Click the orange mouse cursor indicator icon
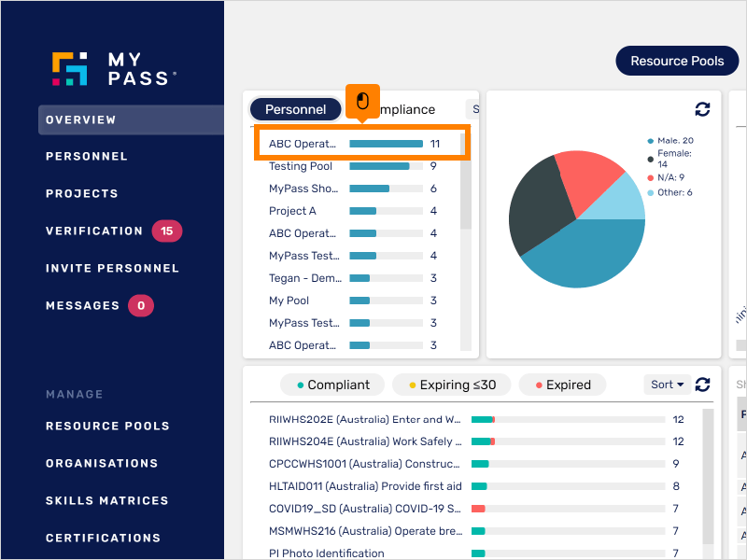Image resolution: width=747 pixels, height=560 pixels. [362, 101]
